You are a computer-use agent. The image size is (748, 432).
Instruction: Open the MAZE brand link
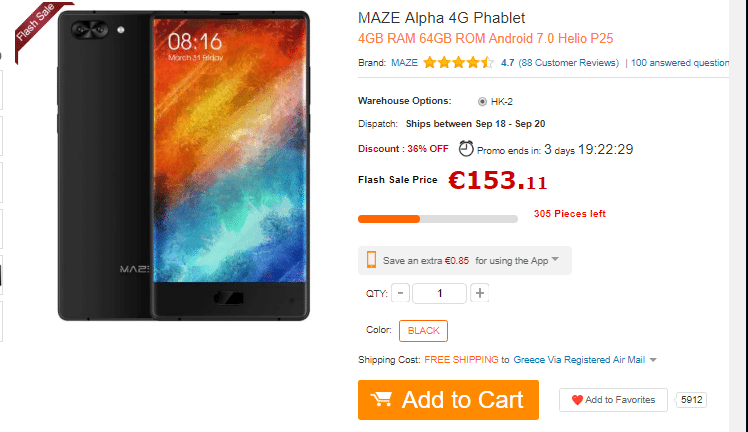(405, 63)
